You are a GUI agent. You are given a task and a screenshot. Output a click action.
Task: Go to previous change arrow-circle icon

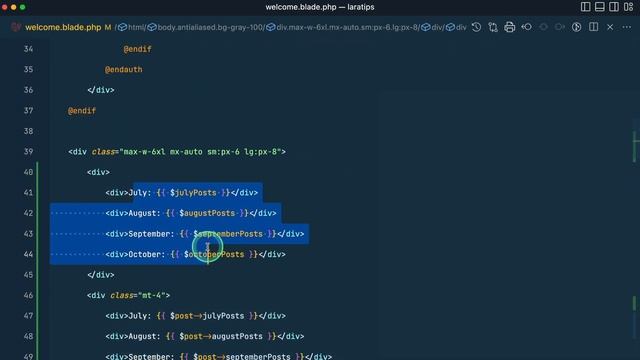click(x=527, y=27)
